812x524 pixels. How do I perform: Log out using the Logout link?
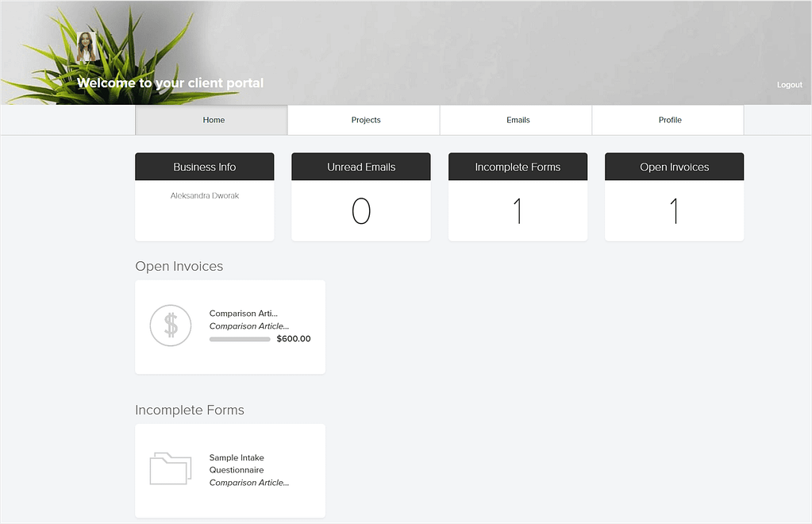click(789, 85)
